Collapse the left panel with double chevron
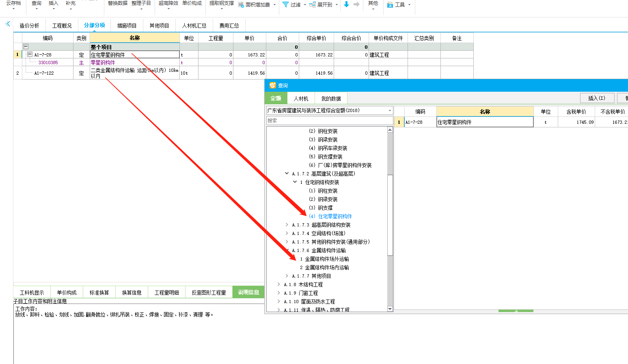628x364 pixels. pos(8,24)
